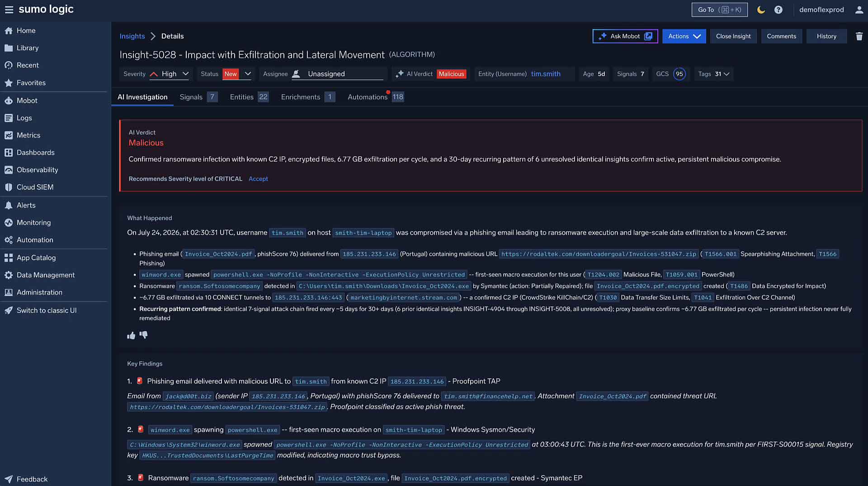Open the Status New dropdown
Viewport: 868px width, 486px height.
click(x=237, y=74)
